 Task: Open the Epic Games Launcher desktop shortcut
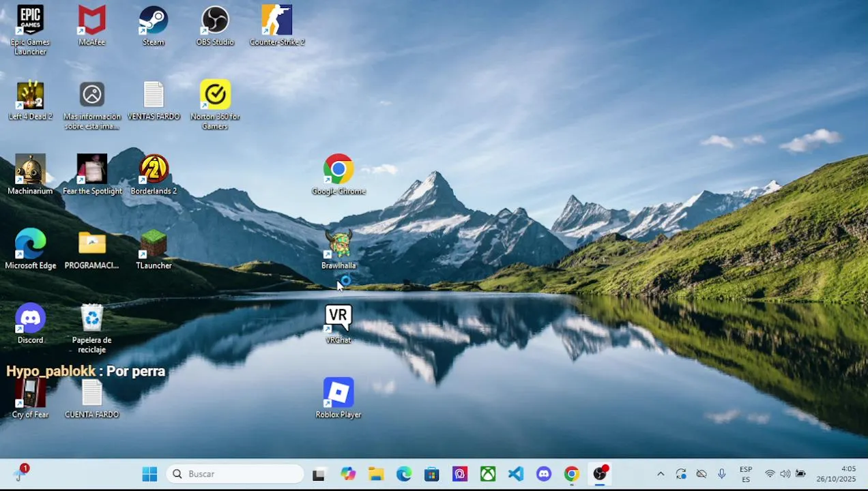pos(30,30)
